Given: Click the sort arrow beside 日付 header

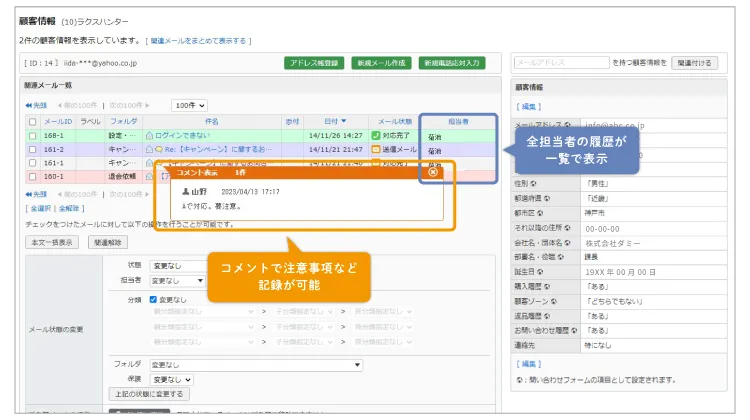Looking at the screenshot, I should [x=343, y=122].
